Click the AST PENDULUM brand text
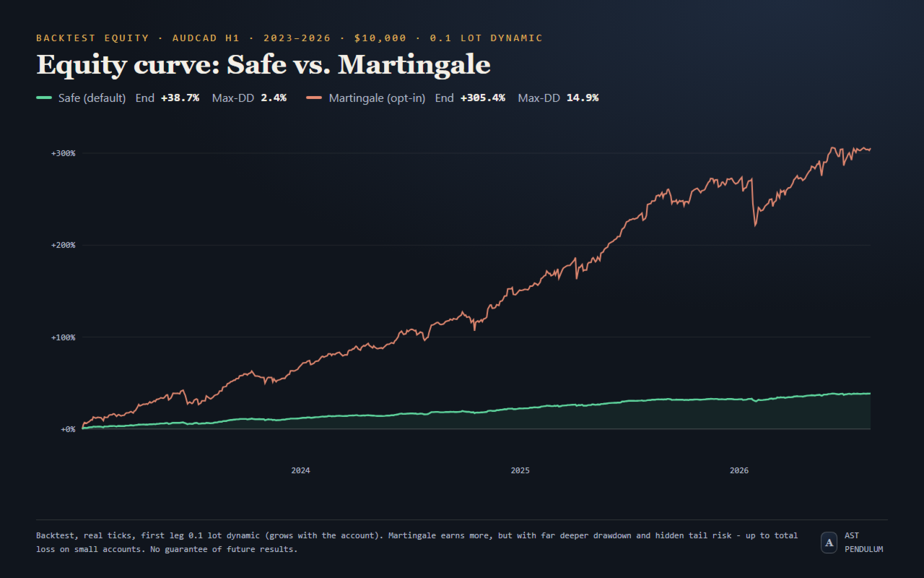Screen dimensions: 924x578 point(864,543)
